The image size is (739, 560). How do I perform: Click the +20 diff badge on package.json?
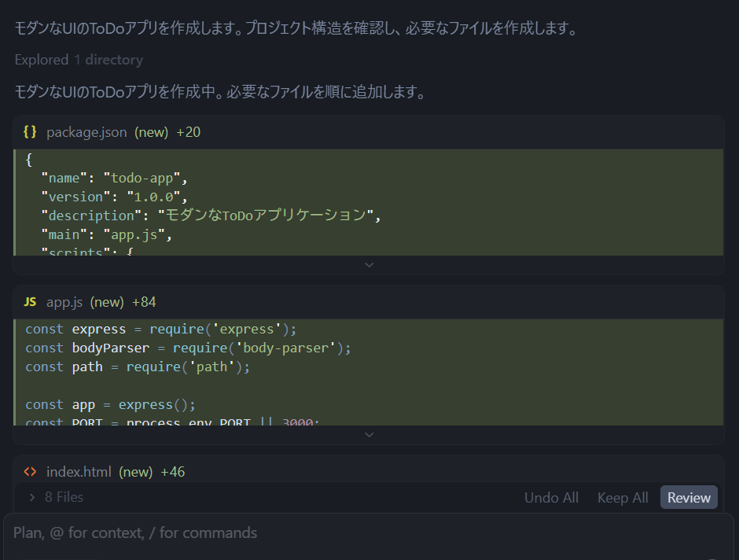pyautogui.click(x=189, y=131)
